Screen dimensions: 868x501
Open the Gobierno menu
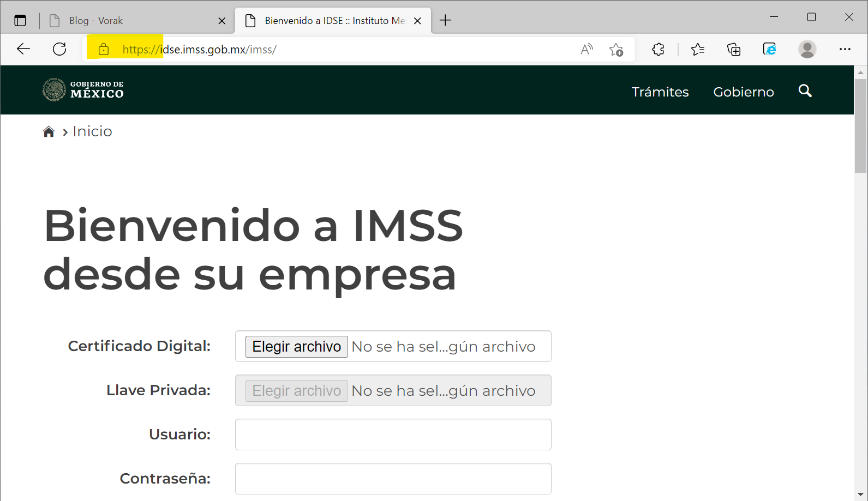744,92
